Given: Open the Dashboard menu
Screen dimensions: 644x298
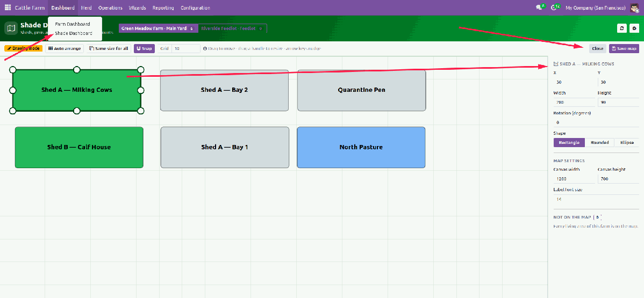Looking at the screenshot, I should (63, 8).
